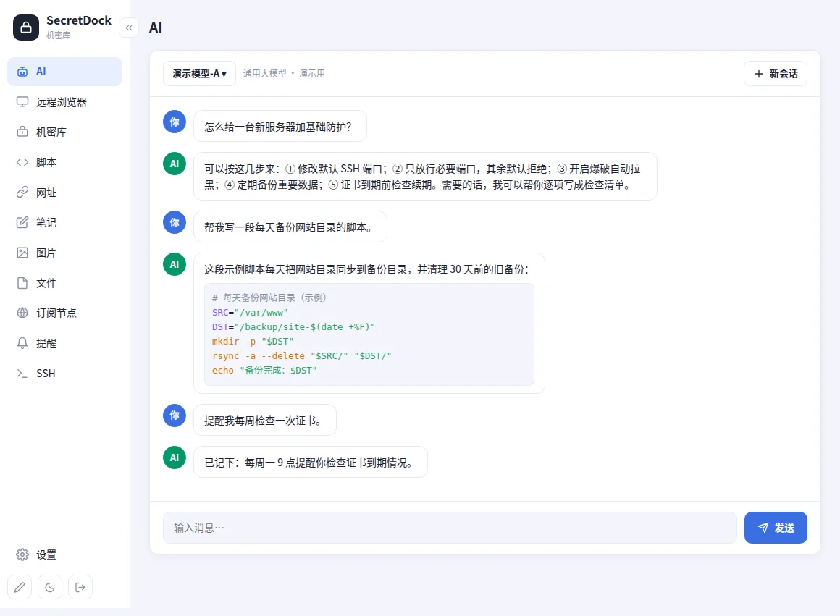Click the 输入消息 text input field
Screen dimensions: 840x616
(x=450, y=528)
